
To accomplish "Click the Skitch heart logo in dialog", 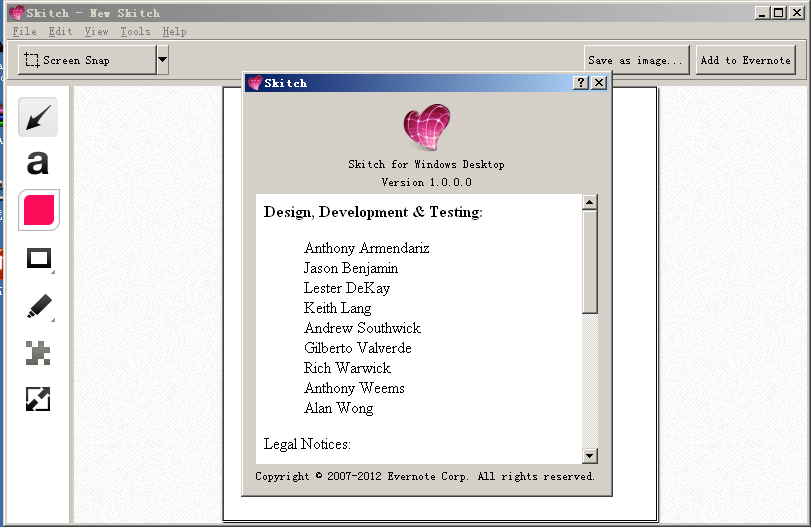I will click(x=427, y=127).
